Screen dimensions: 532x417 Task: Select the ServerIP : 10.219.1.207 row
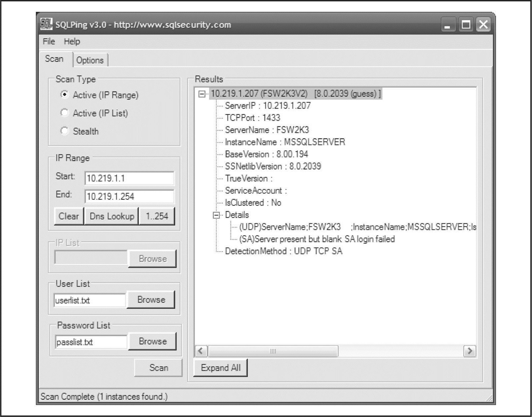click(268, 106)
